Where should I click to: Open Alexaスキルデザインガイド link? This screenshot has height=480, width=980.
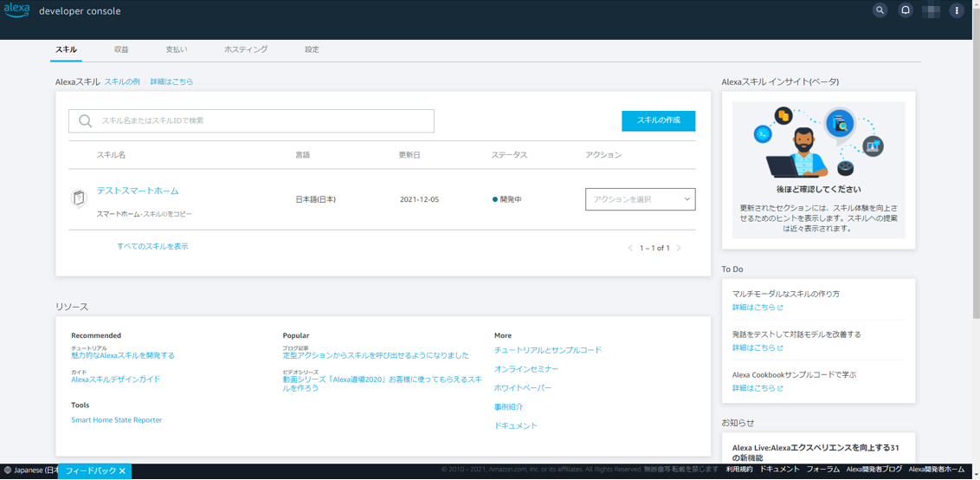click(116, 379)
